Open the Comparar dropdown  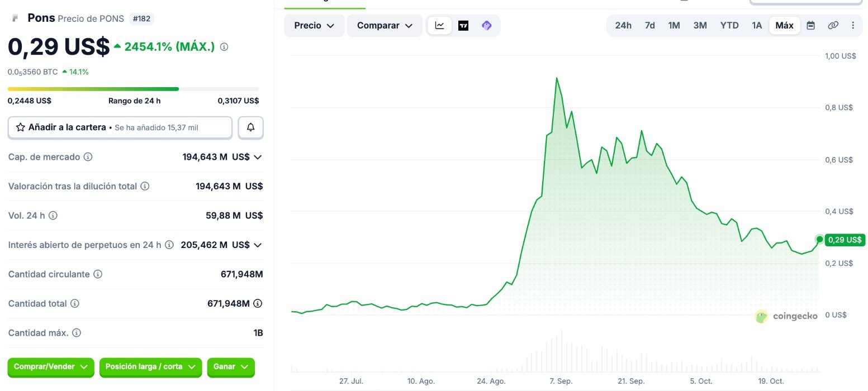385,25
